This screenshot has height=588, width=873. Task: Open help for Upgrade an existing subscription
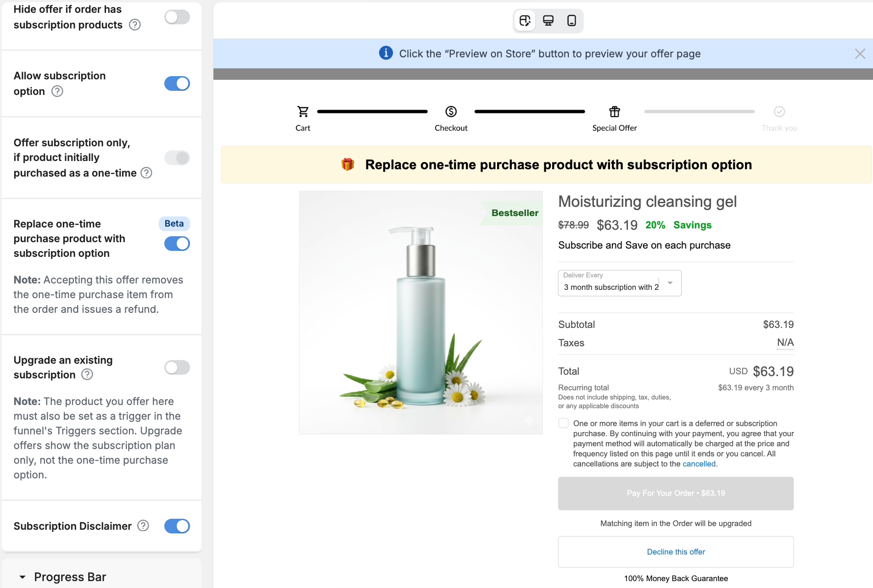pos(87,375)
